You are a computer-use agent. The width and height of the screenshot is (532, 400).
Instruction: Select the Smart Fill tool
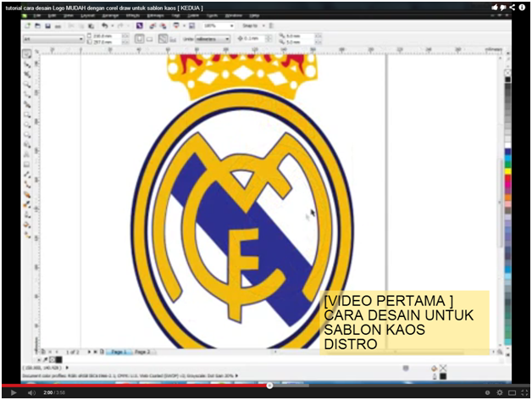tap(27, 104)
